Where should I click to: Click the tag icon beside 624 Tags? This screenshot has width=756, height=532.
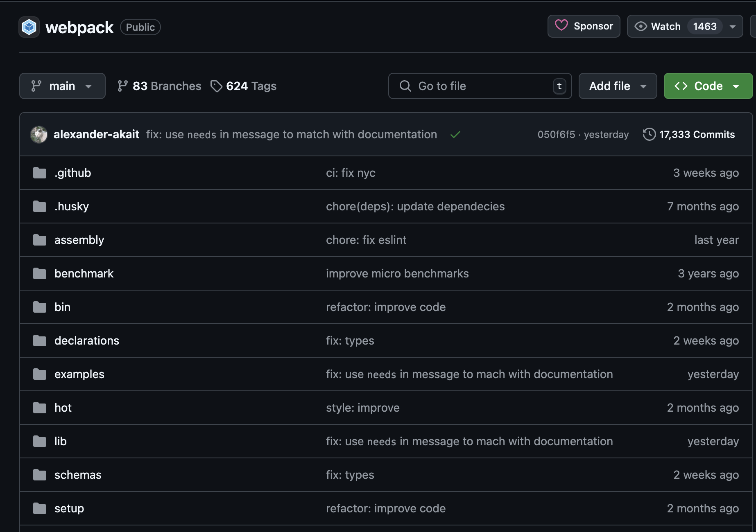click(x=216, y=86)
